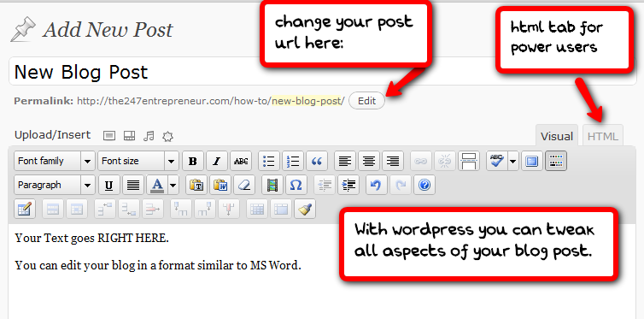This screenshot has width=644, height=319.
Task: Insert embedded media filmstrip icon
Action: point(272,185)
